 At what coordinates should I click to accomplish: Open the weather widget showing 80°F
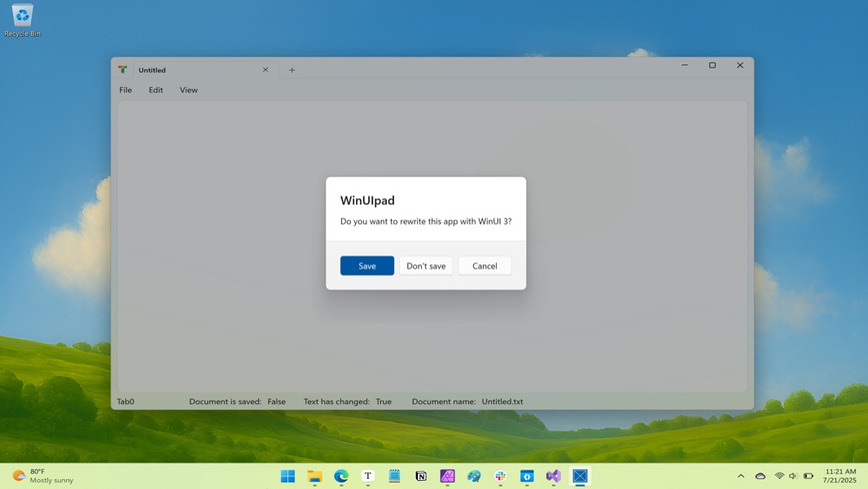(x=43, y=476)
